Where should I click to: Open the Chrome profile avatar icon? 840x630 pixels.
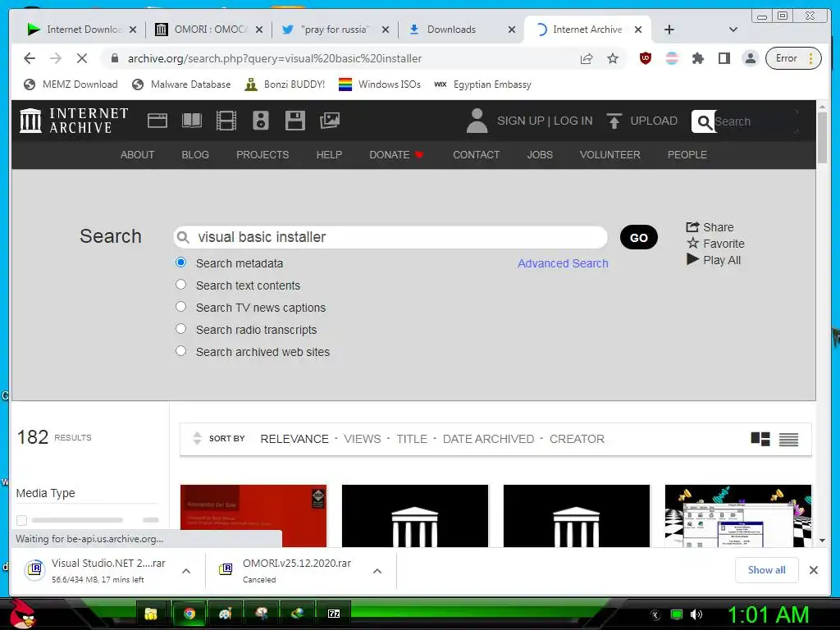(751, 58)
